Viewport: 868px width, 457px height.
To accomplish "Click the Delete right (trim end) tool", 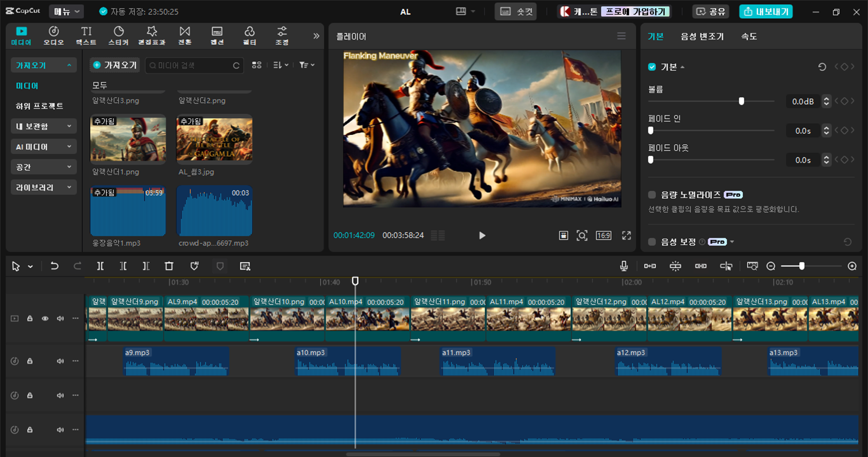I will (x=146, y=266).
